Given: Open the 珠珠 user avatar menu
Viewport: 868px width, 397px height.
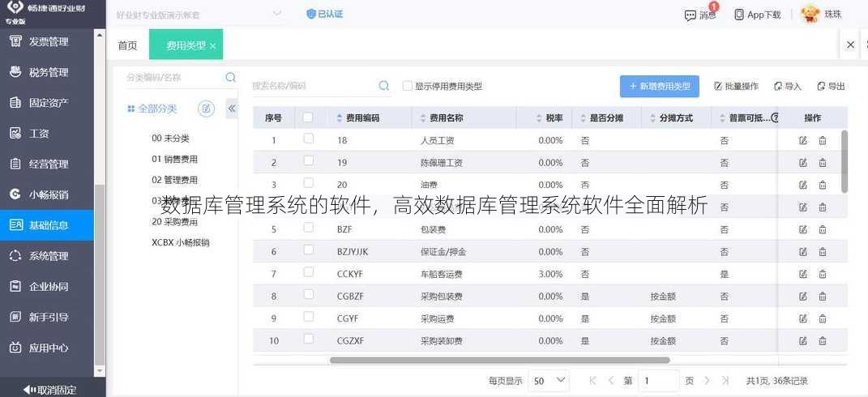Looking at the screenshot, I should [810, 15].
